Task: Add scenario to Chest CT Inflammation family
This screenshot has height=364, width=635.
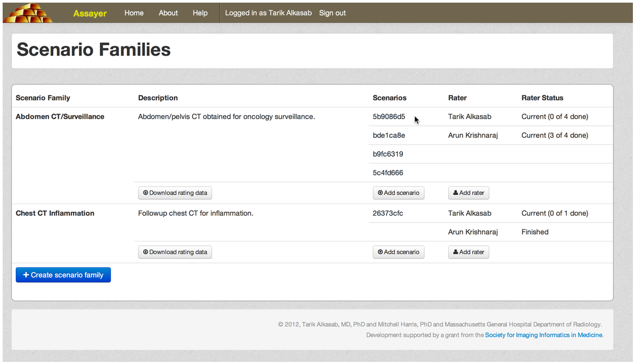Action: pos(399,252)
